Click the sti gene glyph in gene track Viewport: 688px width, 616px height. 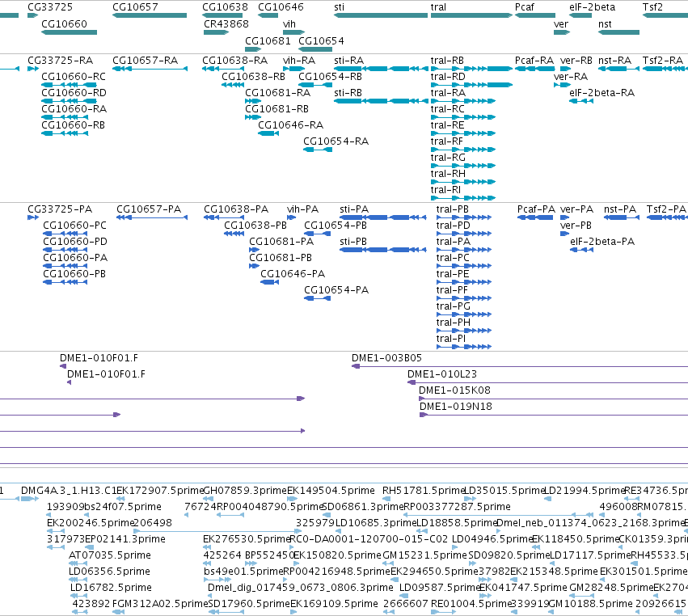(381, 15)
